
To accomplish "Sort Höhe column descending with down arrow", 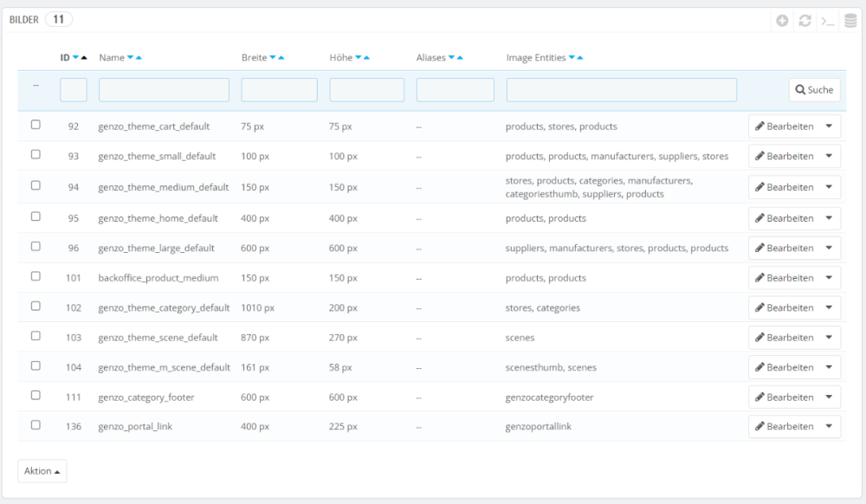I will point(358,58).
